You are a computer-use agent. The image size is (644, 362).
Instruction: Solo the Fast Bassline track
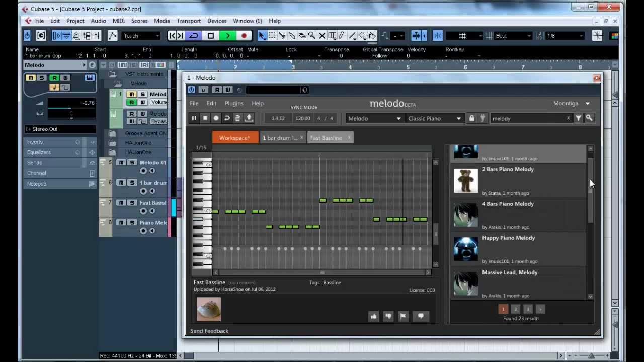tap(132, 203)
